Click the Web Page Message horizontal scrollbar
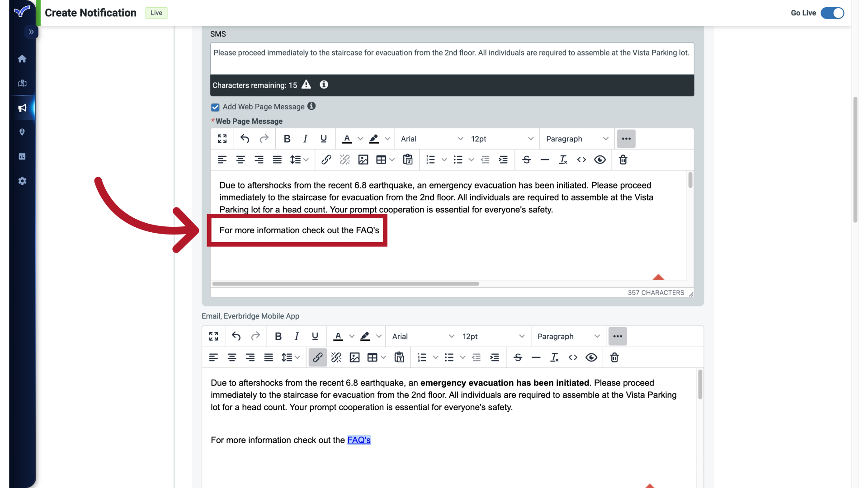The height and width of the screenshot is (488, 868). [346, 284]
